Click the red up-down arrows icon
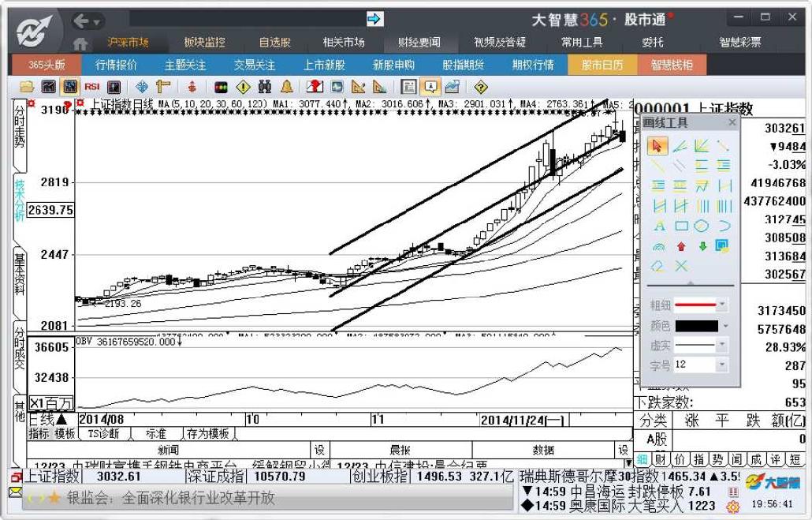This screenshot has width=812, height=520. (x=192, y=87)
